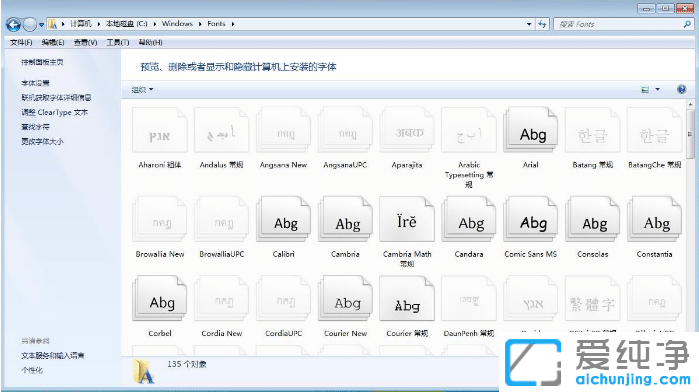Refresh the Fonts folder view

tap(542, 24)
